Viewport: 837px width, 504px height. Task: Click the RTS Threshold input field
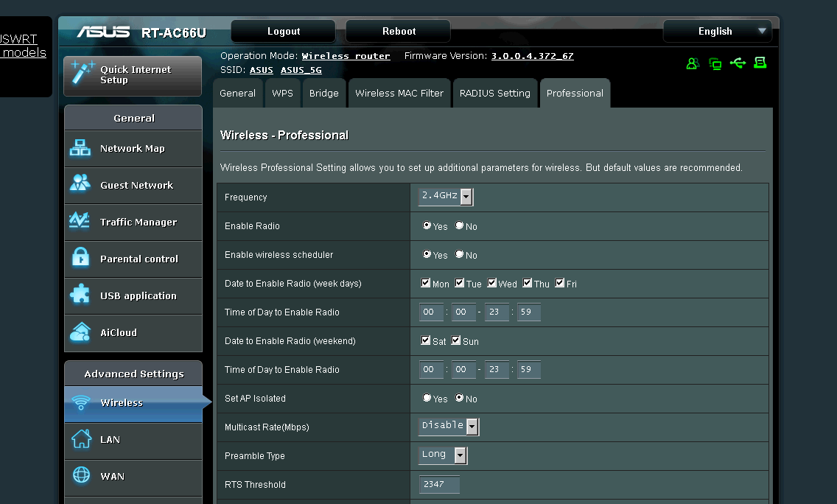439,484
